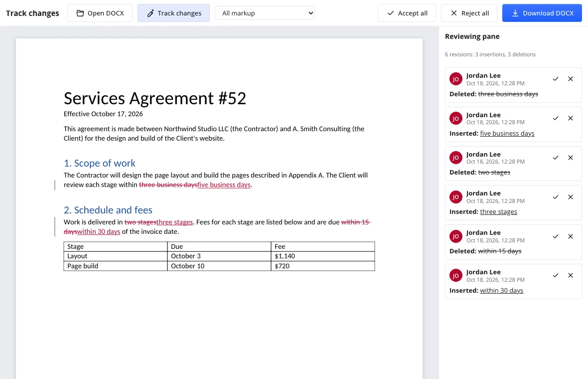Accept the 'within 15 days' deletion
Image resolution: width=588 pixels, height=379 pixels.
[x=556, y=236]
